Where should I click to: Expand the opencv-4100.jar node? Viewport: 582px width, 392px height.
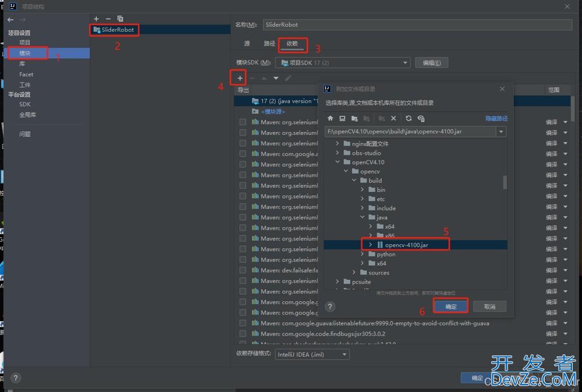coord(370,245)
